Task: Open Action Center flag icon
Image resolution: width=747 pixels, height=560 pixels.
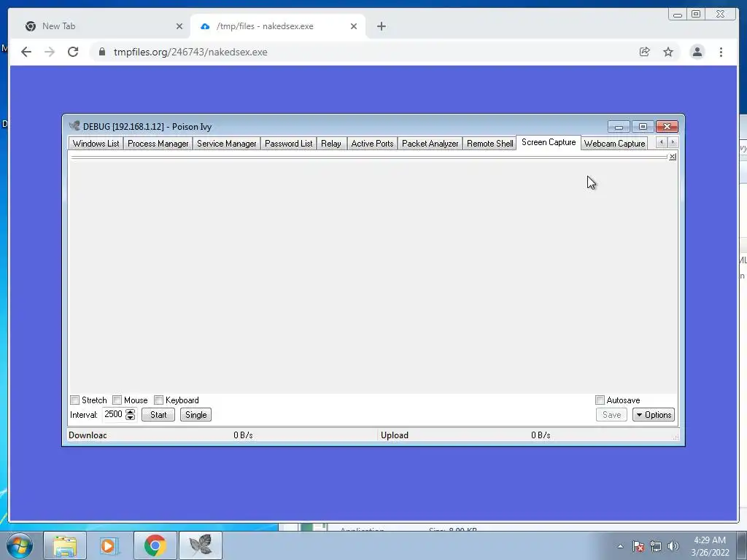Action: [x=638, y=547]
